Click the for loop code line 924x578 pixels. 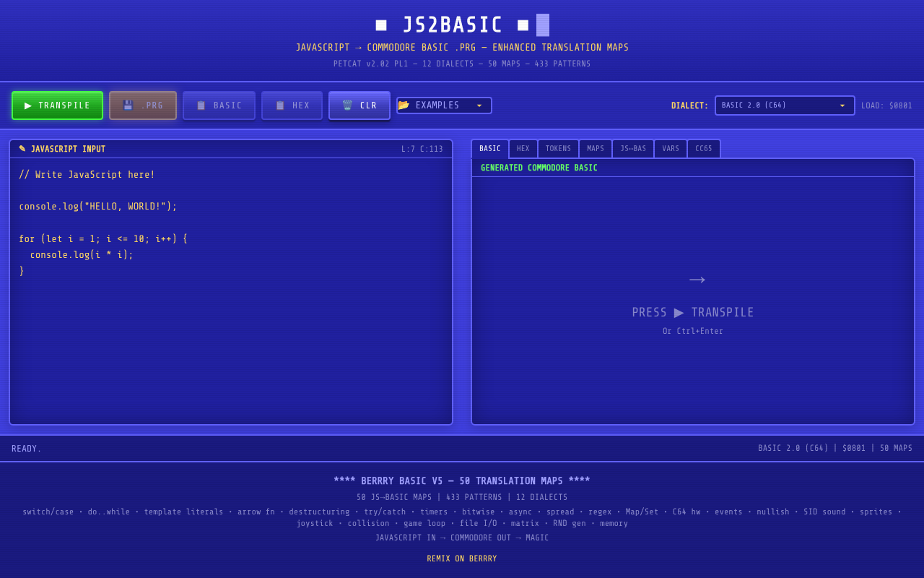coord(103,238)
